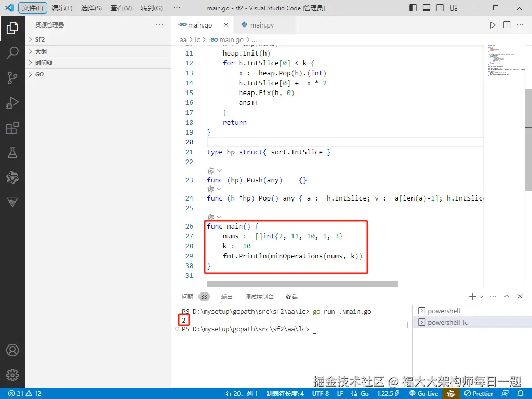Open terminal panel more actions

pos(493,297)
